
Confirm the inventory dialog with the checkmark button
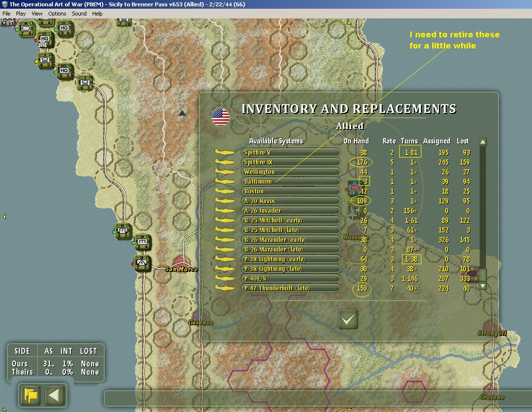pos(348,319)
